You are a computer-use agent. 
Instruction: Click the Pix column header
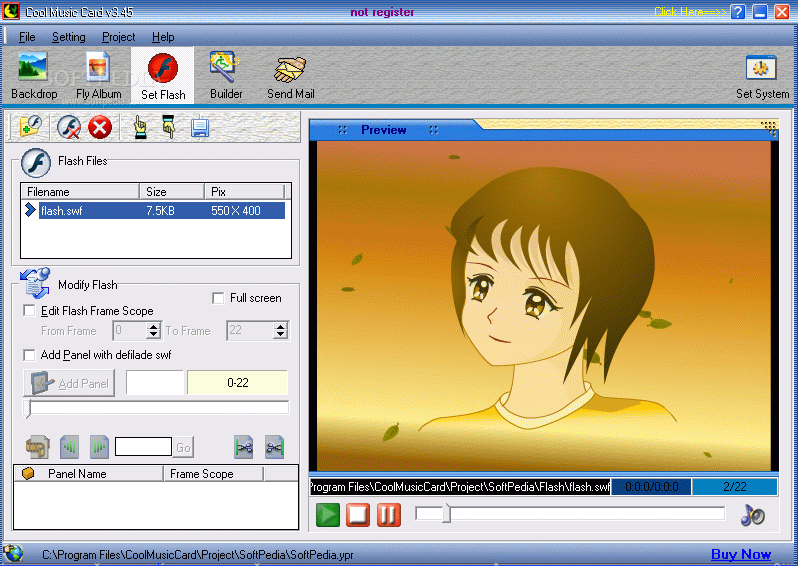pyautogui.click(x=244, y=191)
